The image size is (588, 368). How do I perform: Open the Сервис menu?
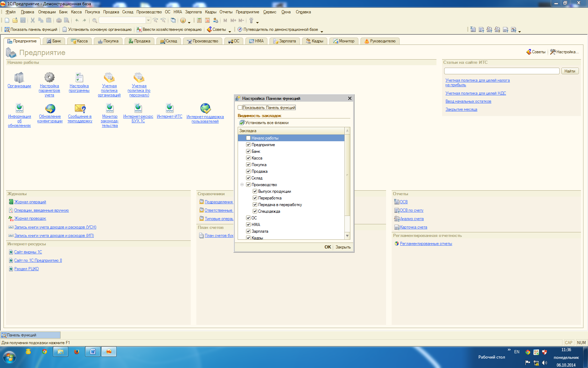tap(270, 12)
